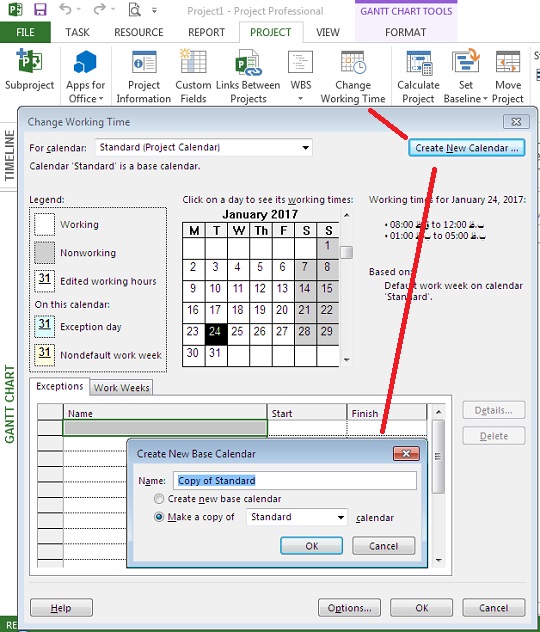Click the calendar month scrollbar thumb
Viewport: 540px width, 632px height.
click(x=347, y=252)
